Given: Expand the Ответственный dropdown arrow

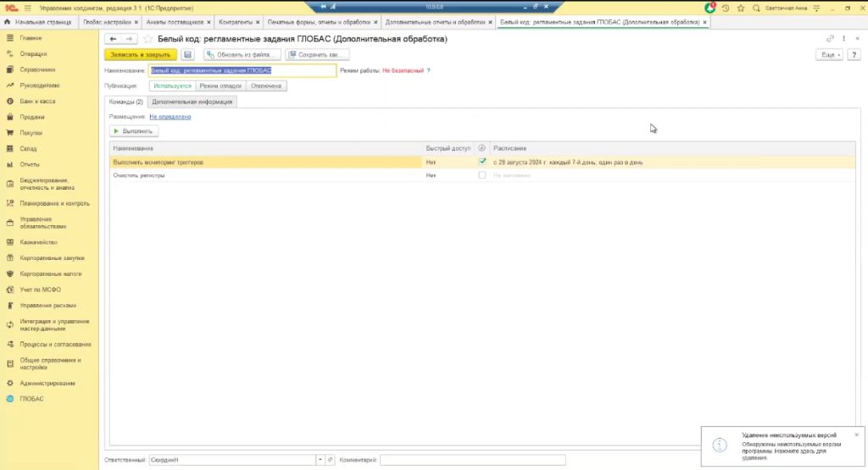Looking at the screenshot, I should pyautogui.click(x=320, y=460).
